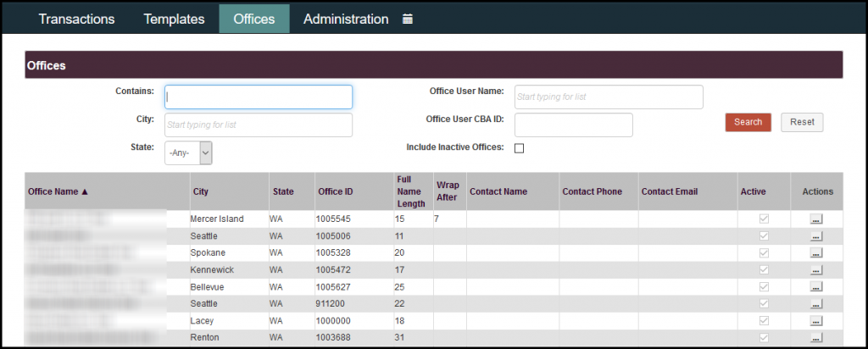Click office ID 1005627

point(332,287)
